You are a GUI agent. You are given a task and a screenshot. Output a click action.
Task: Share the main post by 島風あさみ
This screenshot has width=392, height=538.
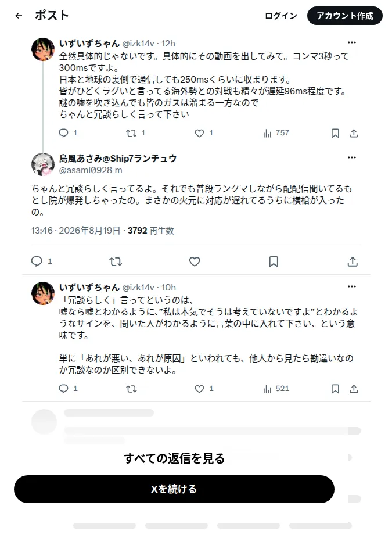(353, 261)
